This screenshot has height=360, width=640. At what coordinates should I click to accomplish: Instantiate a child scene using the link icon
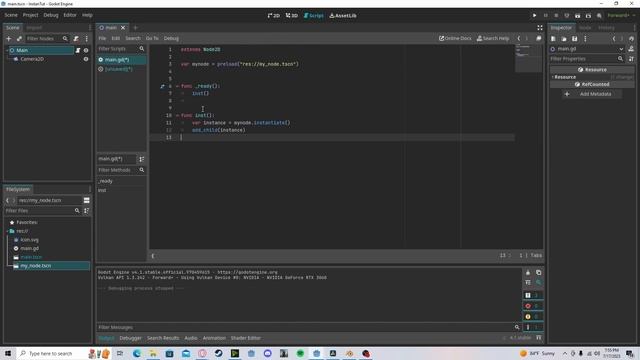click(19, 38)
